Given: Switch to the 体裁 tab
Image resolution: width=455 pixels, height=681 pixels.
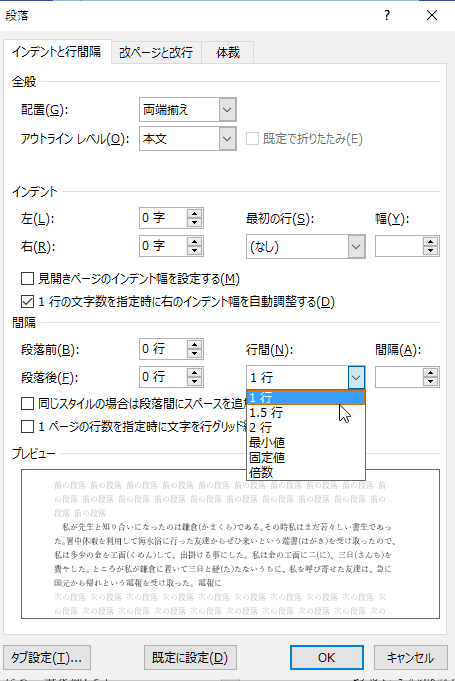Looking at the screenshot, I should pos(228,53).
